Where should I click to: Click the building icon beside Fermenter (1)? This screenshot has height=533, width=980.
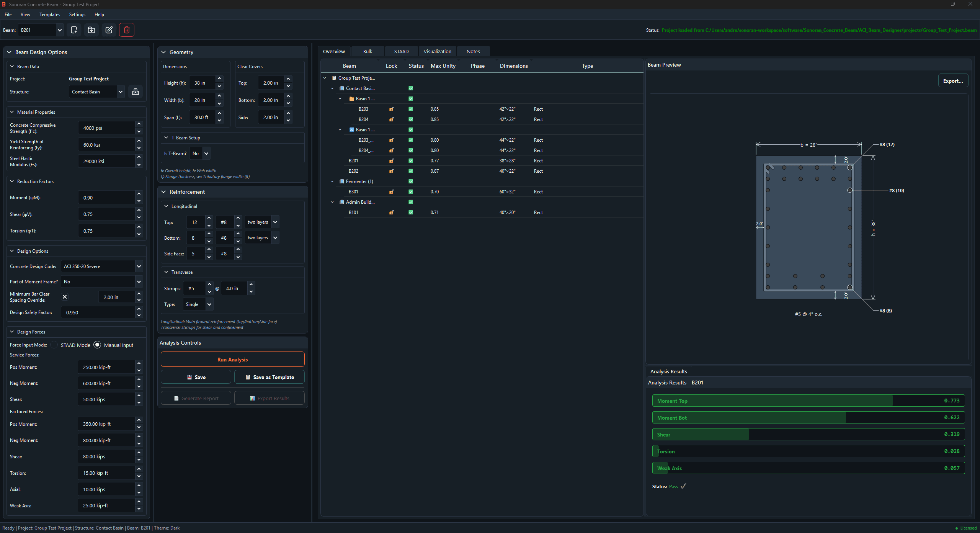point(341,181)
